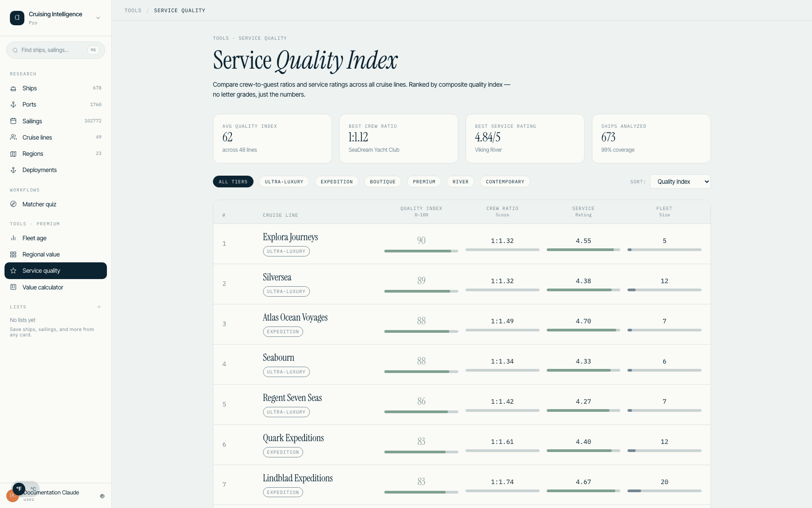Switch temperature units to °C
Viewport: 812px width, 508px height.
pyautogui.click(x=33, y=489)
